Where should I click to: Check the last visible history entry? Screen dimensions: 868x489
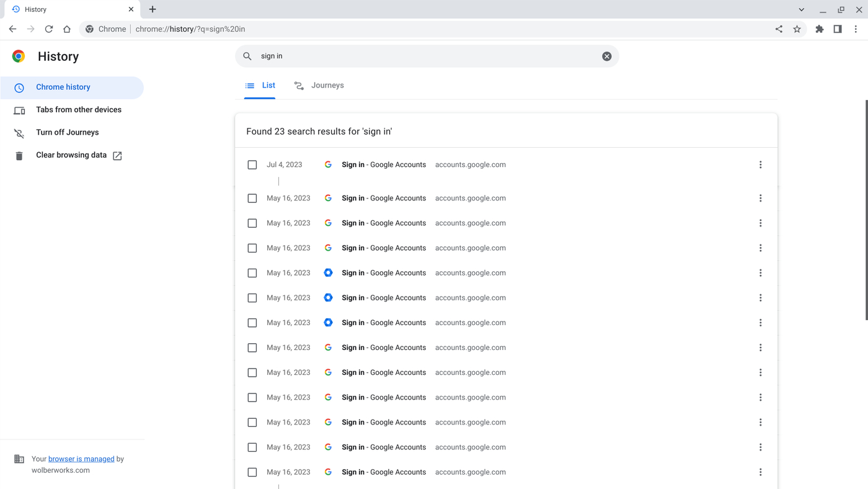(252, 472)
